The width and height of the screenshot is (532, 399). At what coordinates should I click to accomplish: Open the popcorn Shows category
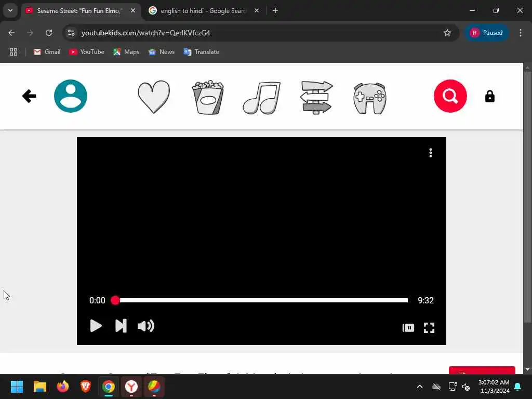(x=208, y=97)
